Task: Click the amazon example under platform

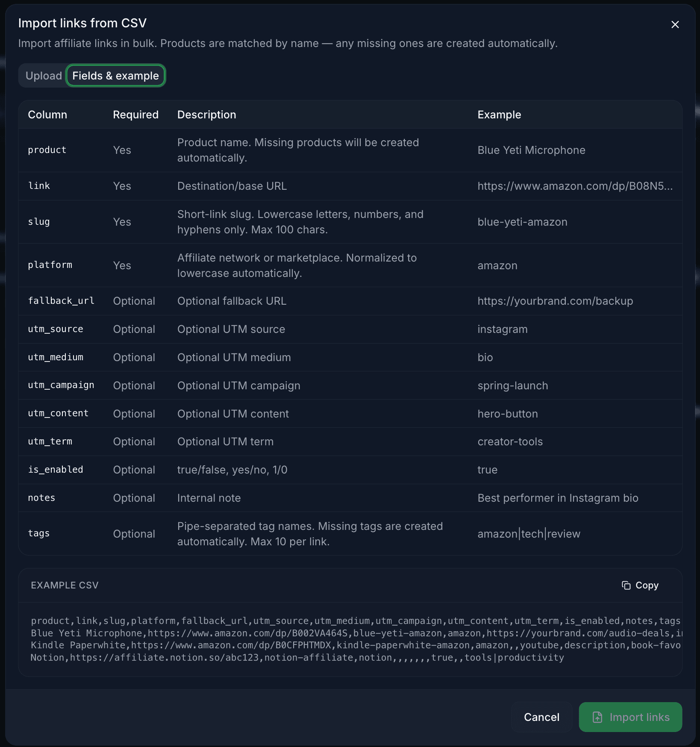Action: 497,265
